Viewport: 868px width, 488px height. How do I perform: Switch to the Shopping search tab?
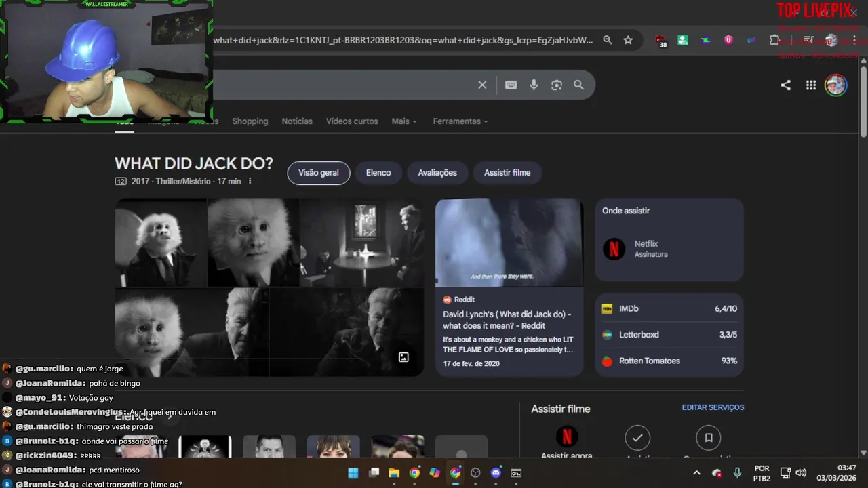250,121
